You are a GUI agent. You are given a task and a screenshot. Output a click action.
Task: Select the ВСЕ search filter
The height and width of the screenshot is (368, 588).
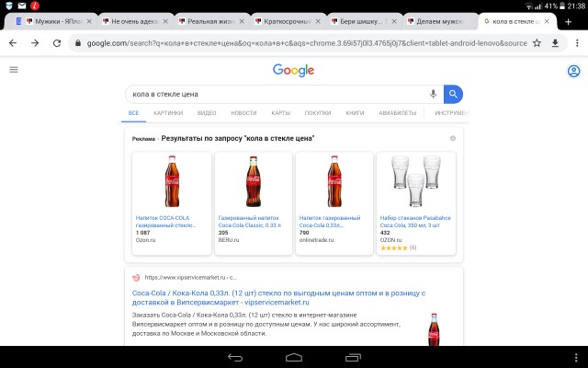coord(133,113)
